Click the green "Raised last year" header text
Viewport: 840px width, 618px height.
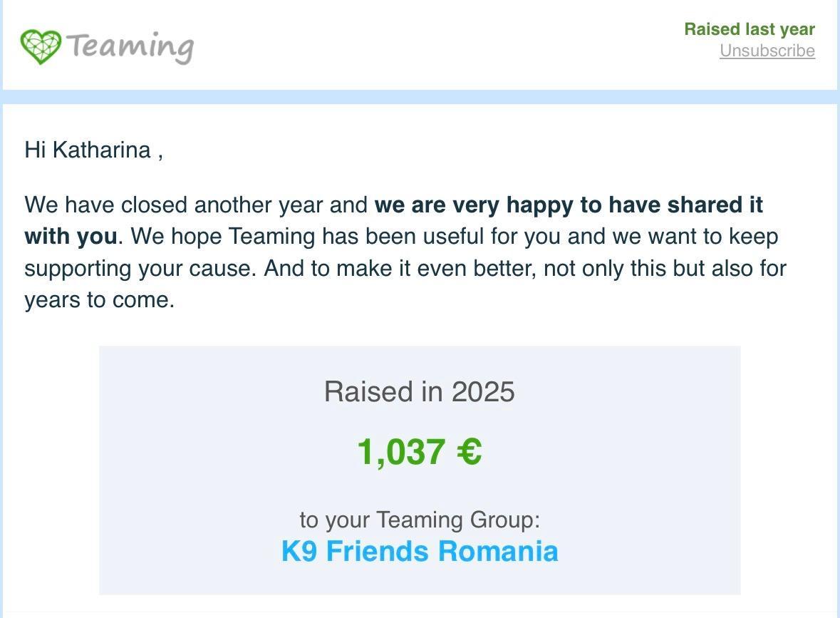(749, 29)
